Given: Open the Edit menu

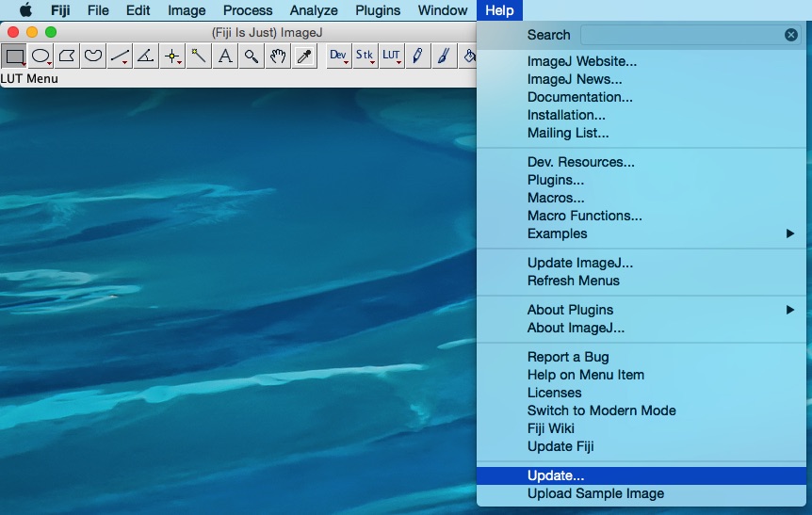Looking at the screenshot, I should click(x=138, y=10).
